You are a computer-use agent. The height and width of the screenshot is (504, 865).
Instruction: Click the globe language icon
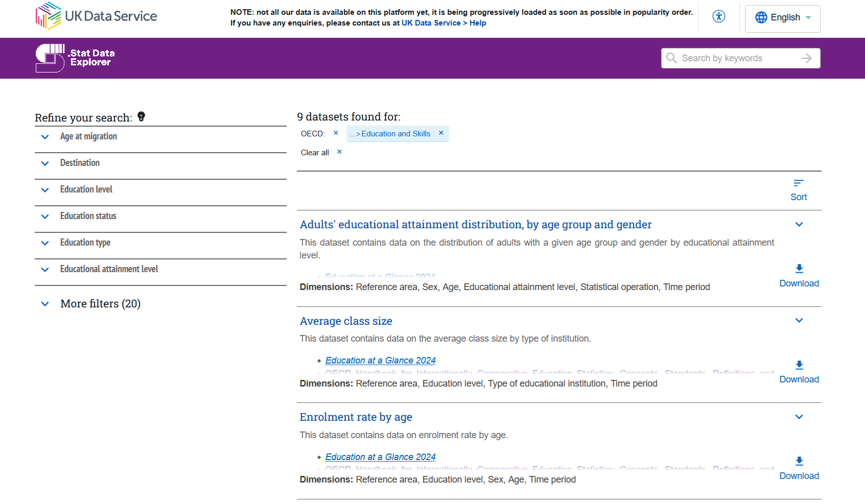pyautogui.click(x=761, y=17)
